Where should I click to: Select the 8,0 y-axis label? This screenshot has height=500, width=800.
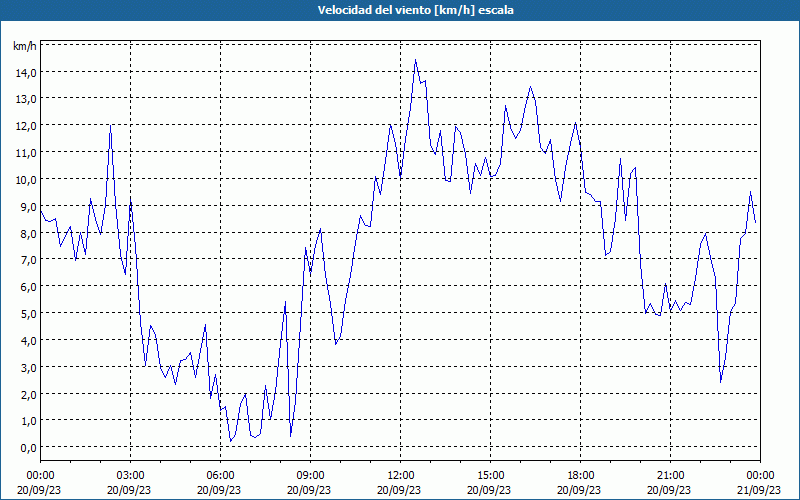28,234
